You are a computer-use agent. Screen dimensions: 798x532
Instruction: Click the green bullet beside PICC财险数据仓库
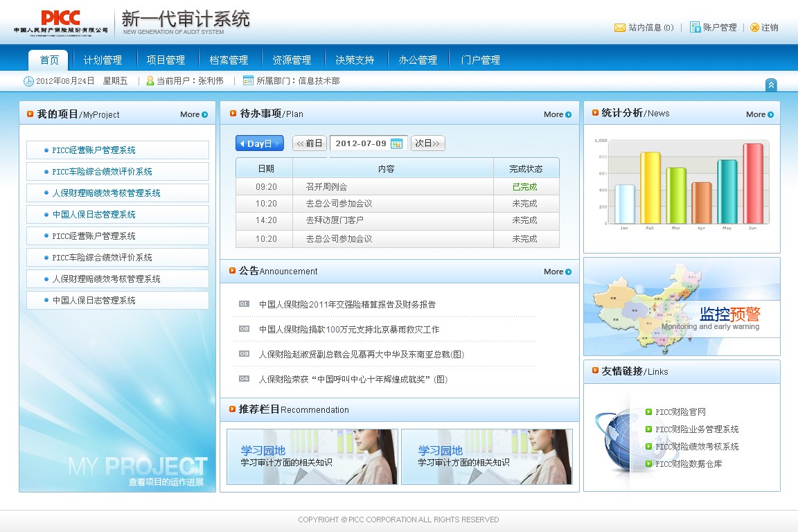point(648,464)
